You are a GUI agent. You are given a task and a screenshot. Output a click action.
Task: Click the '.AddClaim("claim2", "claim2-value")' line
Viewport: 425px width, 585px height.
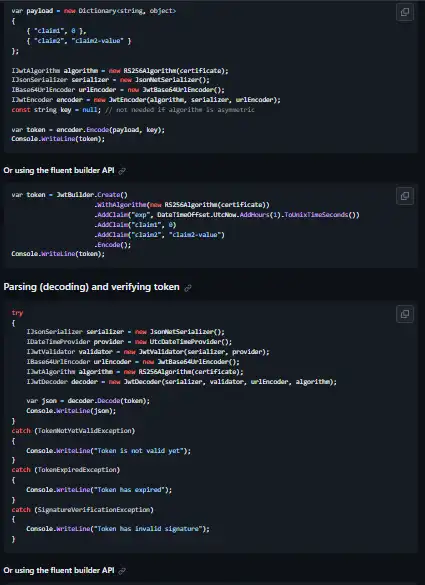point(159,235)
